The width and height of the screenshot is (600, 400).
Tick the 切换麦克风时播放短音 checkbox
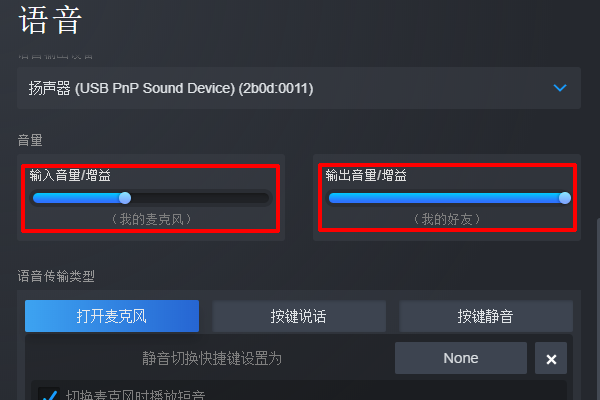[46, 395]
